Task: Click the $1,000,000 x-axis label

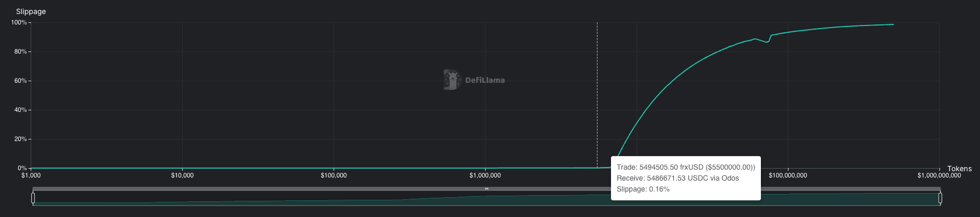Action: [x=485, y=175]
